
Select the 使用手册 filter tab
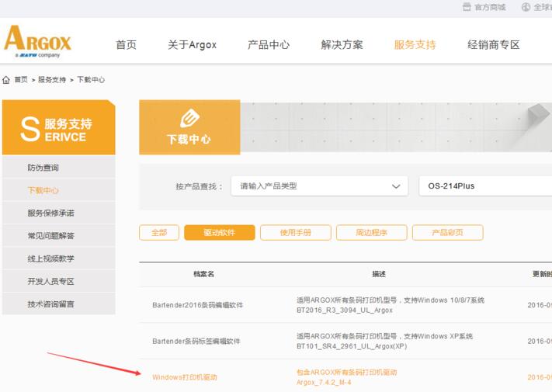click(x=296, y=233)
